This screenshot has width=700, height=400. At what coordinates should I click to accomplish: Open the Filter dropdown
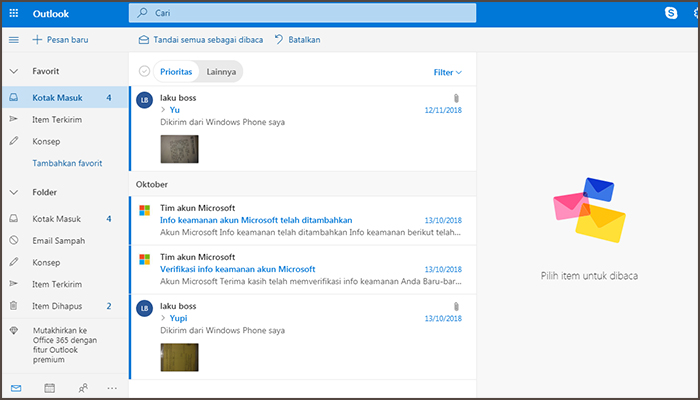448,72
